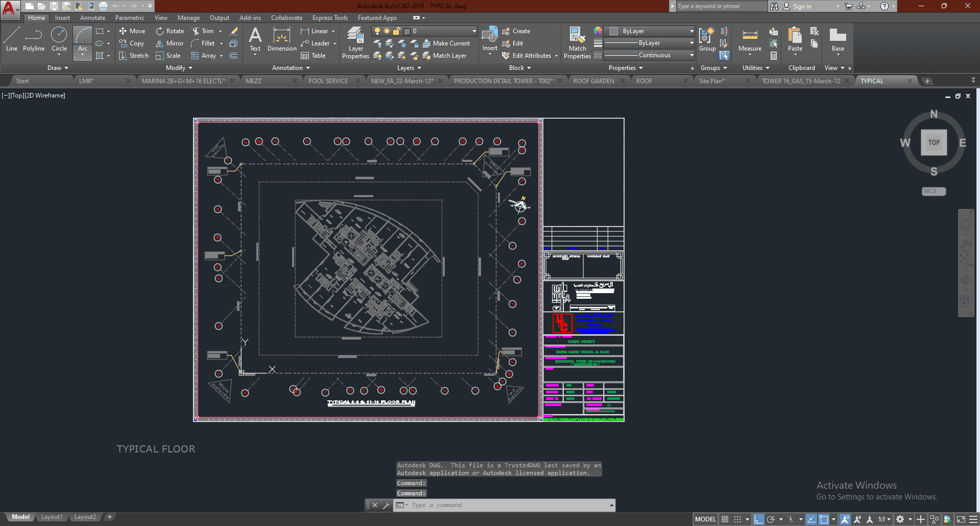Open the POOL SERVICE drawing tab
The height and width of the screenshot is (526, 980).
328,81
